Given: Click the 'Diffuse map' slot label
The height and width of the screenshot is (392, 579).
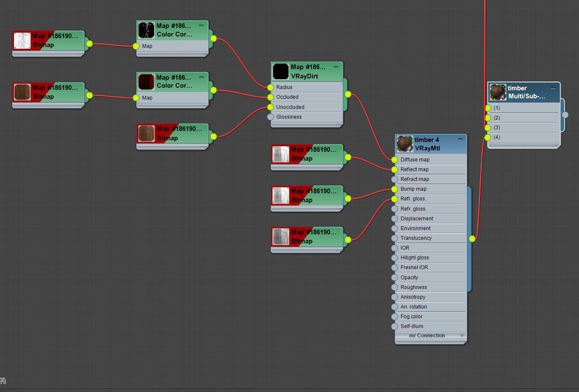Looking at the screenshot, I should pyautogui.click(x=415, y=159).
